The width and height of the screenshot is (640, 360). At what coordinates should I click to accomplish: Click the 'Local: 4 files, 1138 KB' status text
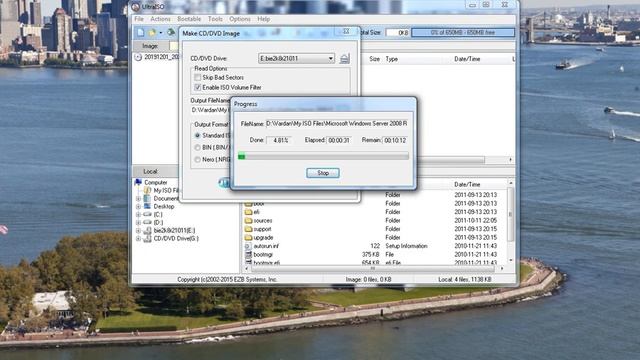(x=464, y=280)
